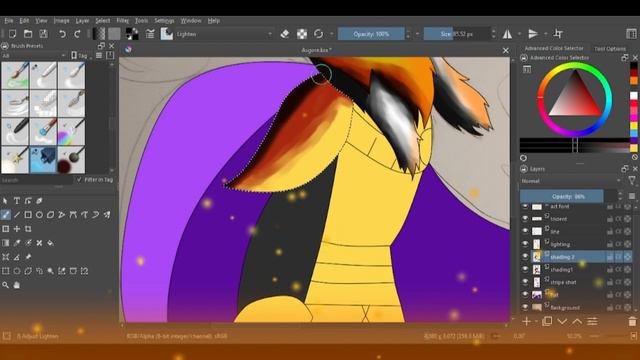
Task: Select the Calligraphy tool
Action: 39,201
